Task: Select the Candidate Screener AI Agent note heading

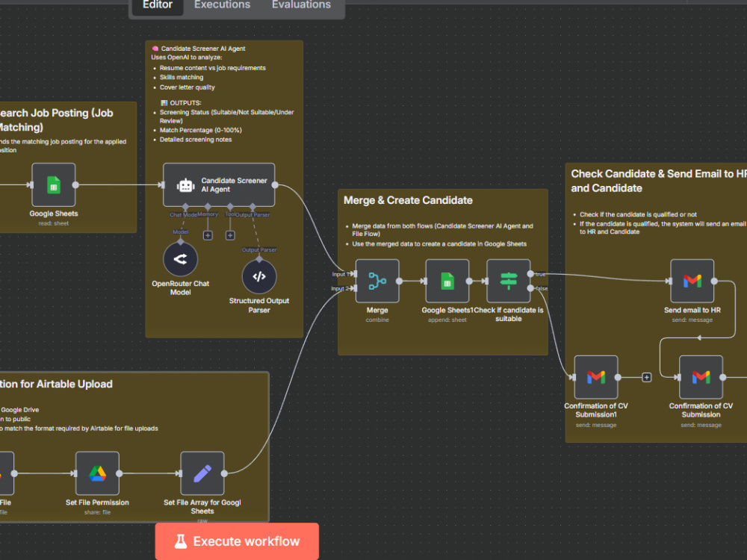Action: (x=203, y=49)
